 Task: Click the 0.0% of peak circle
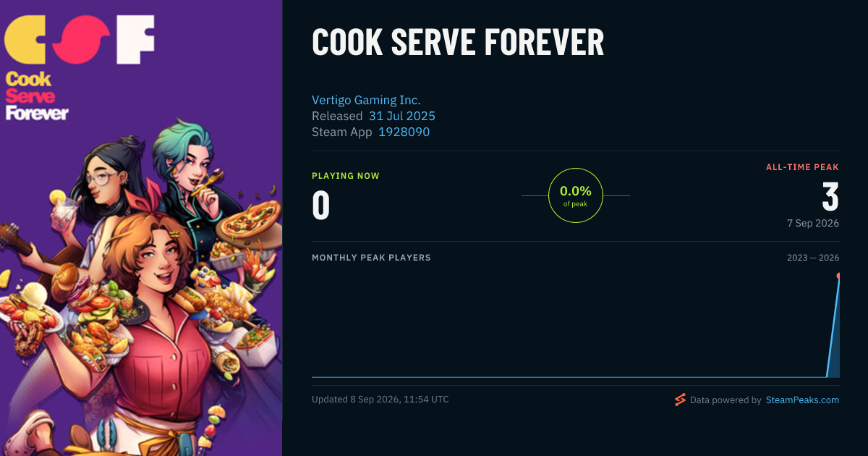(x=576, y=195)
